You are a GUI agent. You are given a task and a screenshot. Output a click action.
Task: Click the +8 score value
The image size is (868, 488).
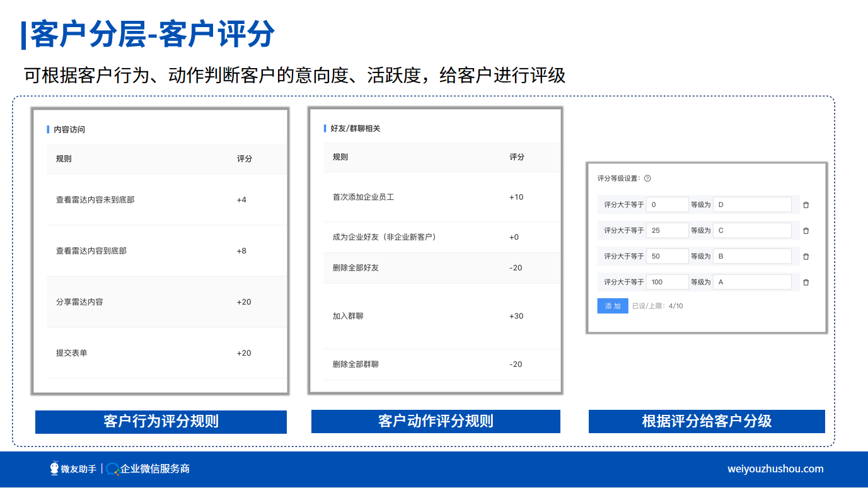[x=241, y=251]
